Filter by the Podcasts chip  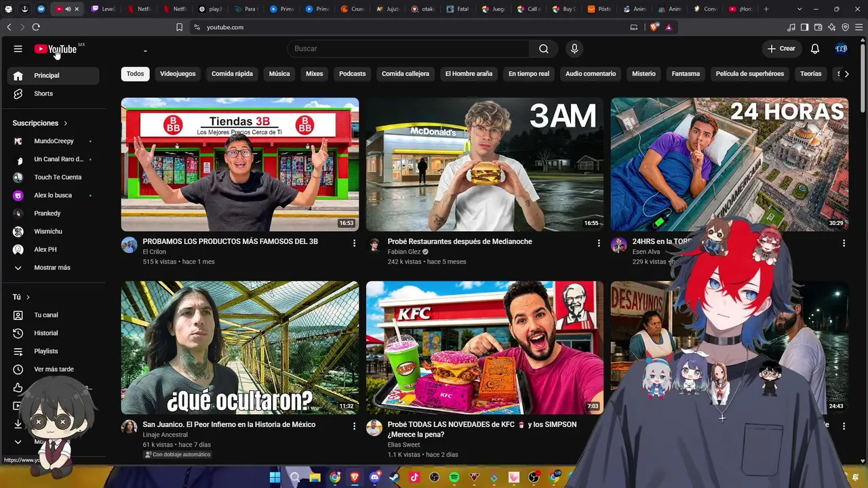point(352,74)
